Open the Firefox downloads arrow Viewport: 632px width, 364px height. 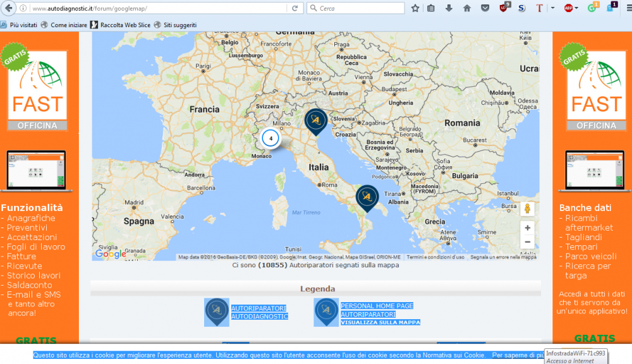(x=449, y=8)
